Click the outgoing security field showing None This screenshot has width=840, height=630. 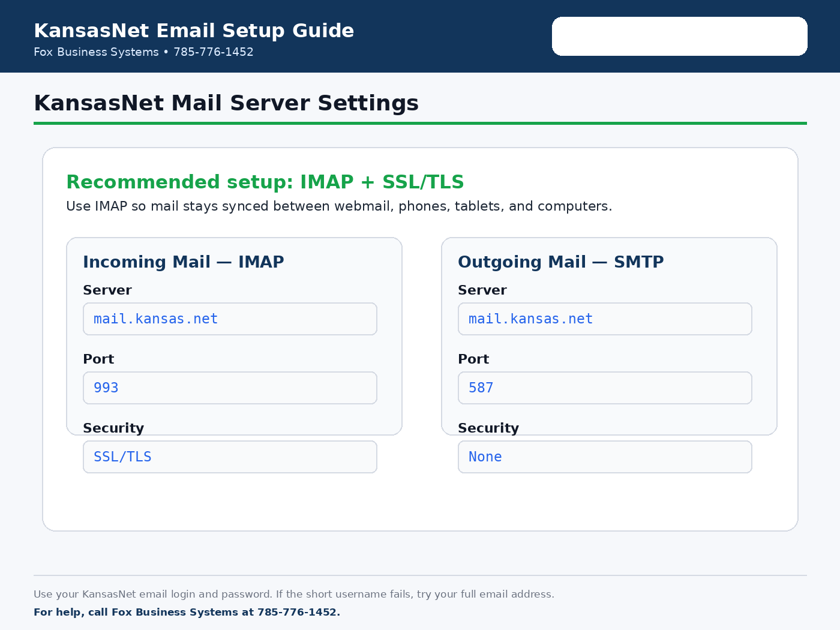coord(605,457)
